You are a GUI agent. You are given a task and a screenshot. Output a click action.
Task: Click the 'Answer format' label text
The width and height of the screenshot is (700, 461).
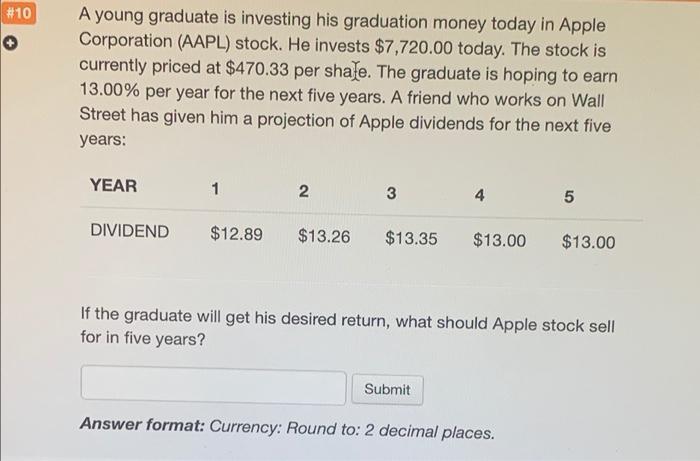click(x=142, y=424)
